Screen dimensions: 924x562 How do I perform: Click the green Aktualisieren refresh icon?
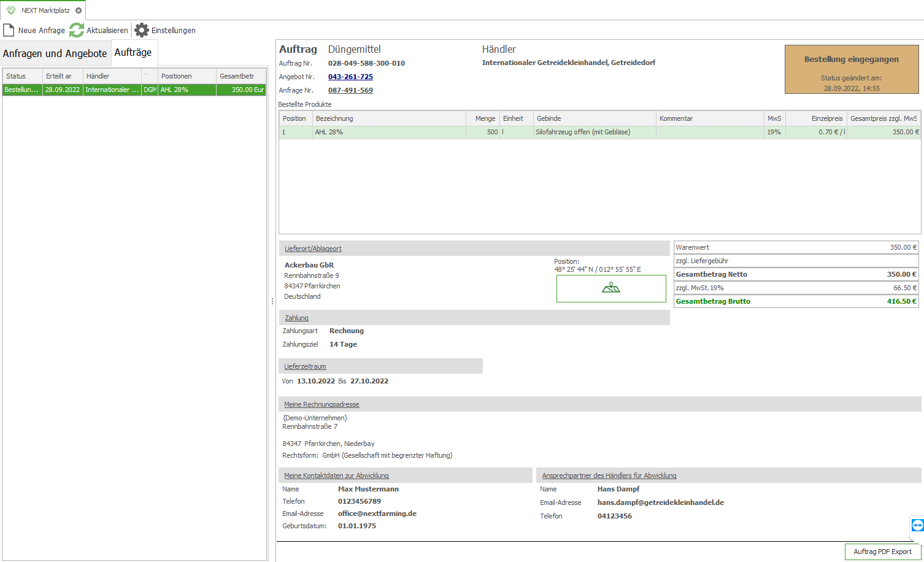pos(77,30)
